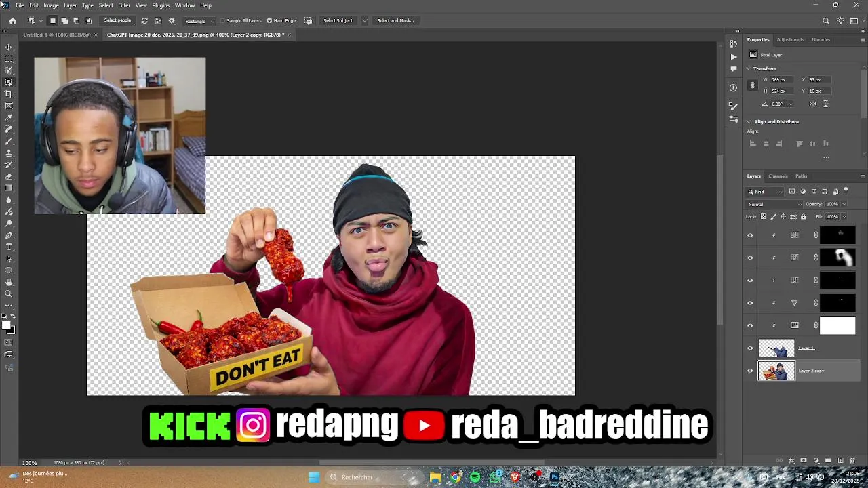Switch to the Channels tab

(x=778, y=176)
